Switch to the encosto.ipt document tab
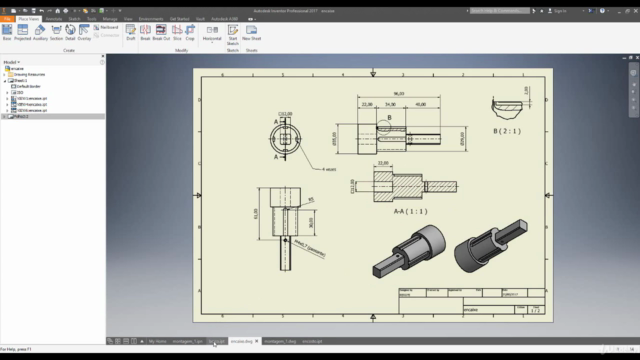Viewport: 640px width, 360px height. pos(312,341)
